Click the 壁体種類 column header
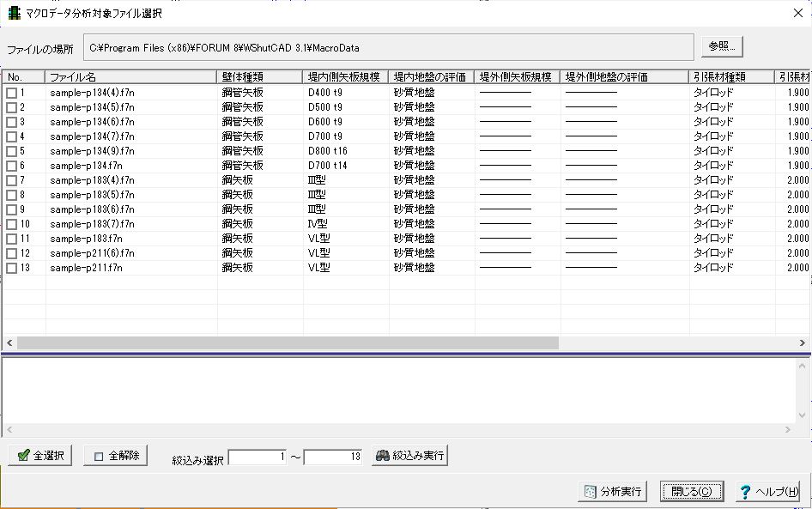 click(259, 77)
